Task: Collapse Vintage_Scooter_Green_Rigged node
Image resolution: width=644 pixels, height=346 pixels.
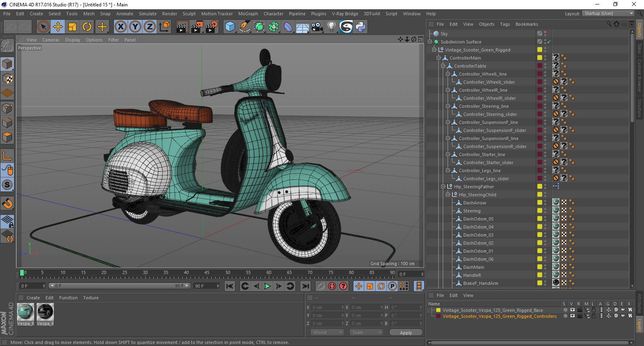Action: coord(434,49)
